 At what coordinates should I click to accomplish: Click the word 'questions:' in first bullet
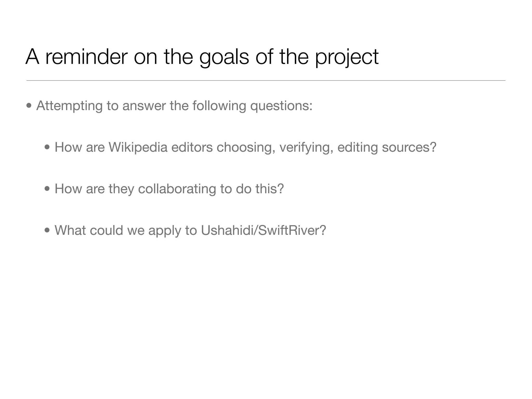coord(281,106)
